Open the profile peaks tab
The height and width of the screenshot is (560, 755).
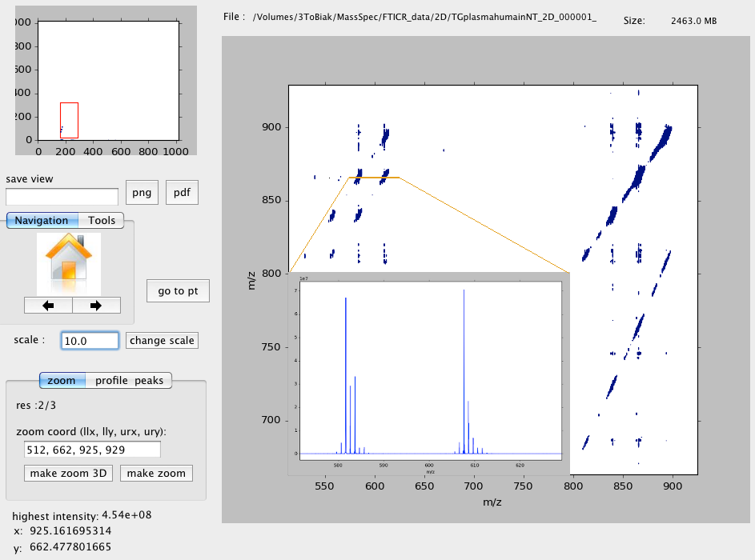[129, 381]
